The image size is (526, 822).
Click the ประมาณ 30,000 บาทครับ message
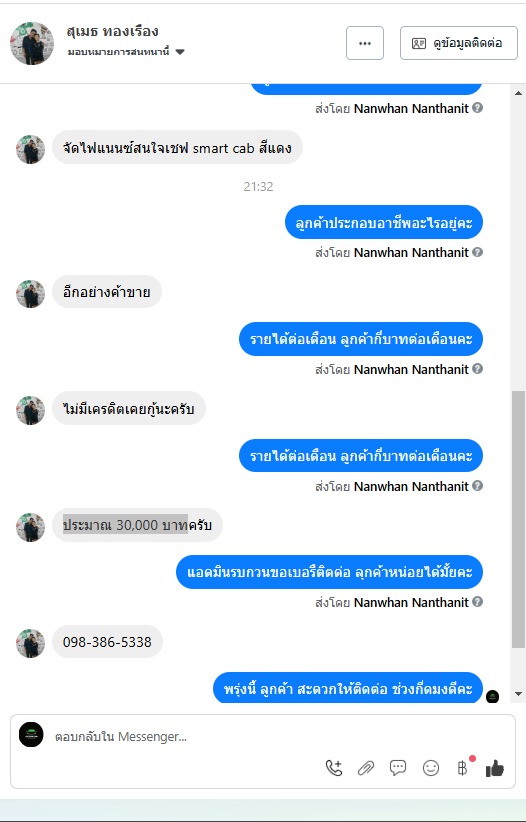(x=137, y=525)
